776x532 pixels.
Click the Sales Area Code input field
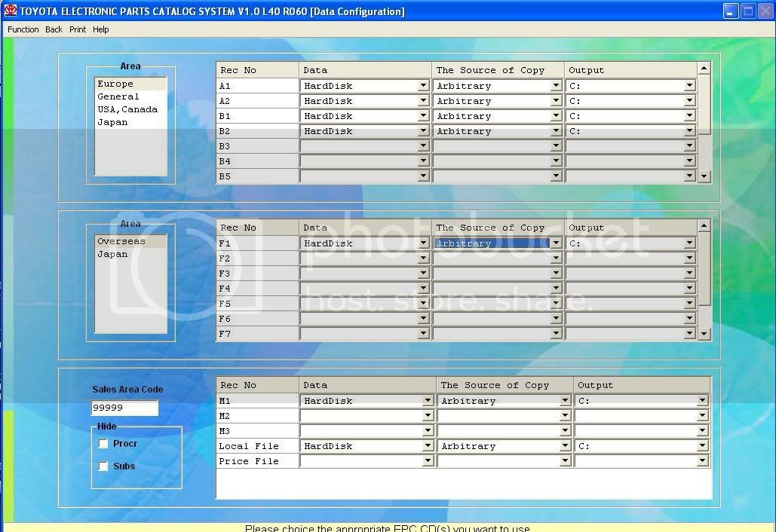click(x=124, y=408)
